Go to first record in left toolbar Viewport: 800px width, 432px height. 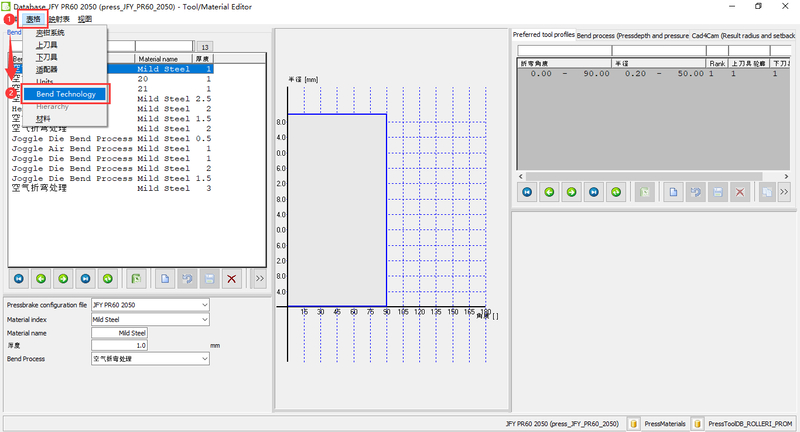pyautogui.click(x=18, y=278)
